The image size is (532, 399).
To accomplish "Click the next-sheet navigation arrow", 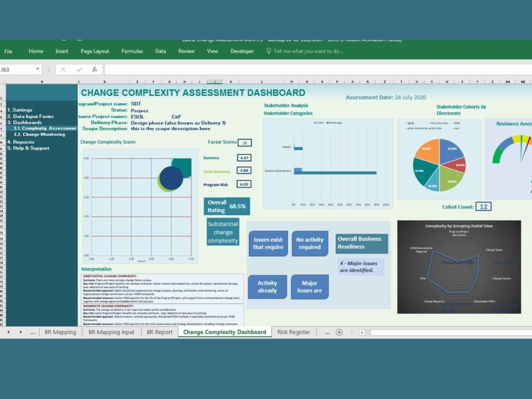I will 20,331.
